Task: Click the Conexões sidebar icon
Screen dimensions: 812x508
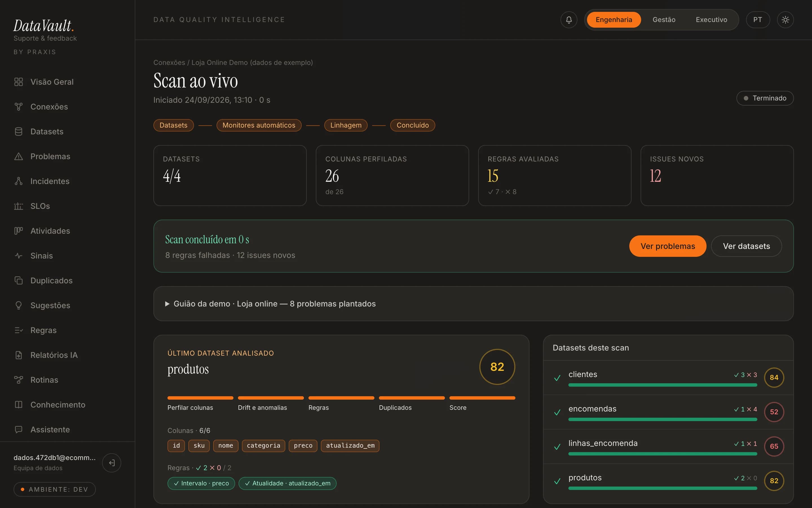Action: (18, 107)
